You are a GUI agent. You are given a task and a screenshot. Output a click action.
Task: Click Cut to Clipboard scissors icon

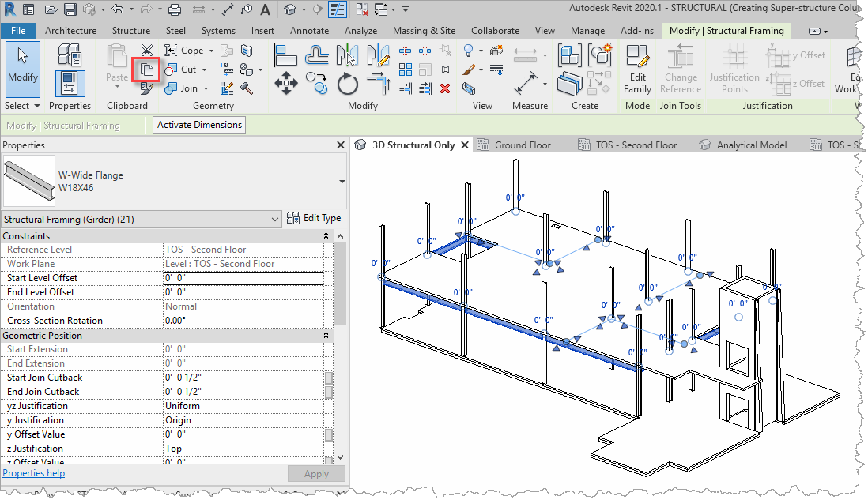pyautogui.click(x=147, y=51)
